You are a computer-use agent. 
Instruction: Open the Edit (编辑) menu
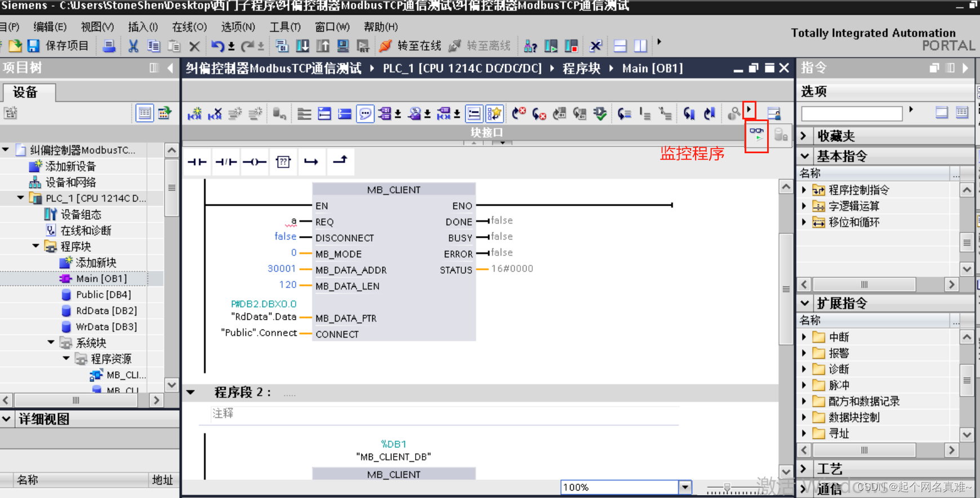click(50, 27)
